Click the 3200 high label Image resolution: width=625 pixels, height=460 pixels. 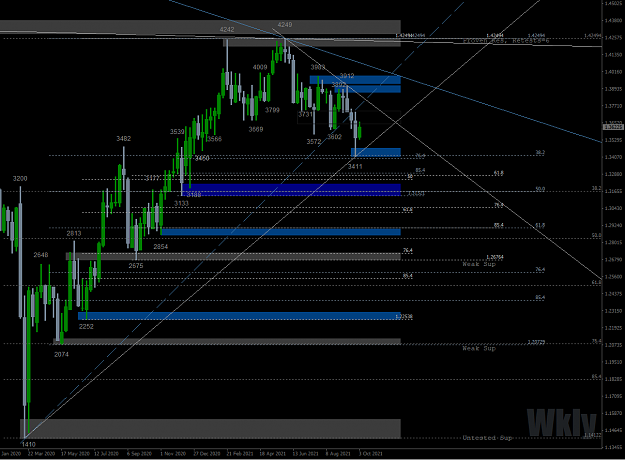coord(20,179)
